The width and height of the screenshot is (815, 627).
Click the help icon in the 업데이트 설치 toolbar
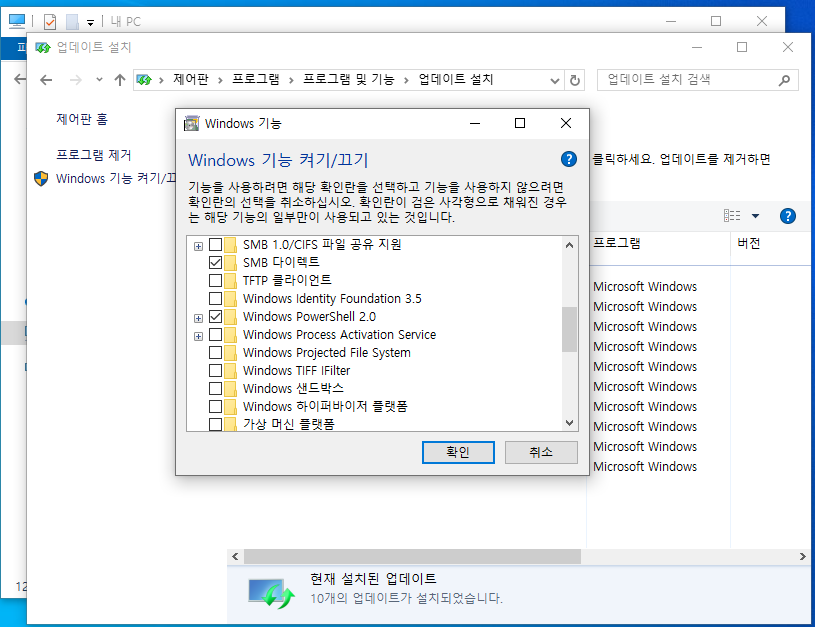[787, 216]
